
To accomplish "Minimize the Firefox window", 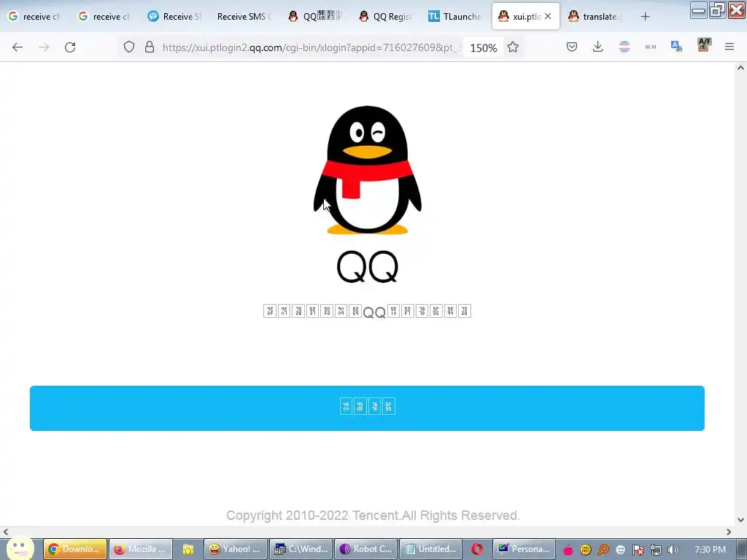I will pyautogui.click(x=698, y=10).
